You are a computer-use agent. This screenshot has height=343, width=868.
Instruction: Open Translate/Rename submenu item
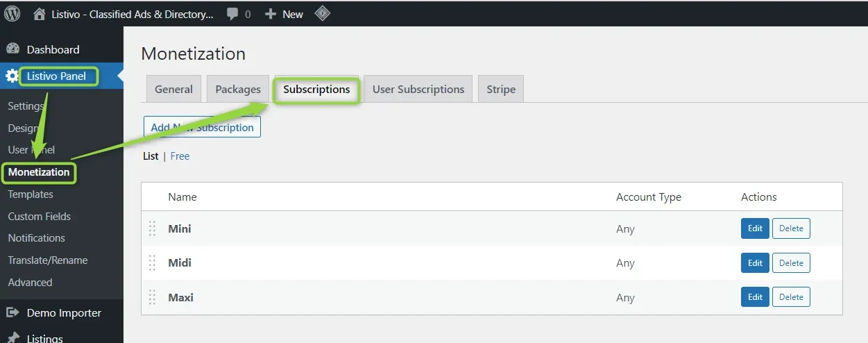48,260
